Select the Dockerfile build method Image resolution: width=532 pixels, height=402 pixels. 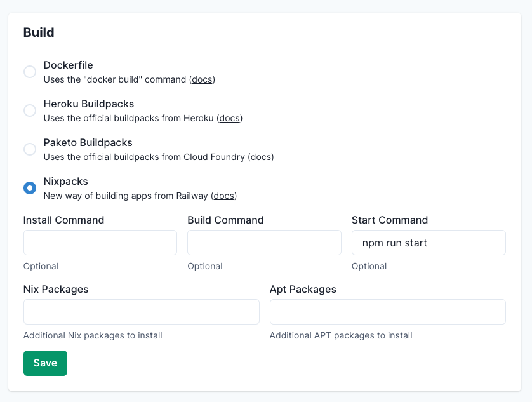tap(30, 72)
